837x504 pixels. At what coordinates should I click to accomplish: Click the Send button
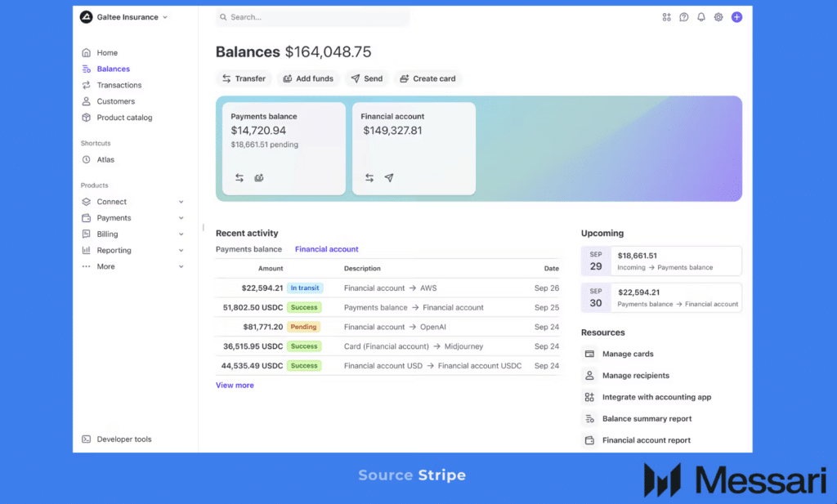(367, 78)
